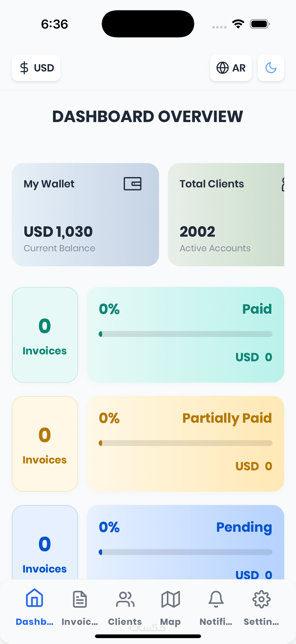Screen dimensions: 296x644
Task: Select the Map tab label
Action: 170,621
